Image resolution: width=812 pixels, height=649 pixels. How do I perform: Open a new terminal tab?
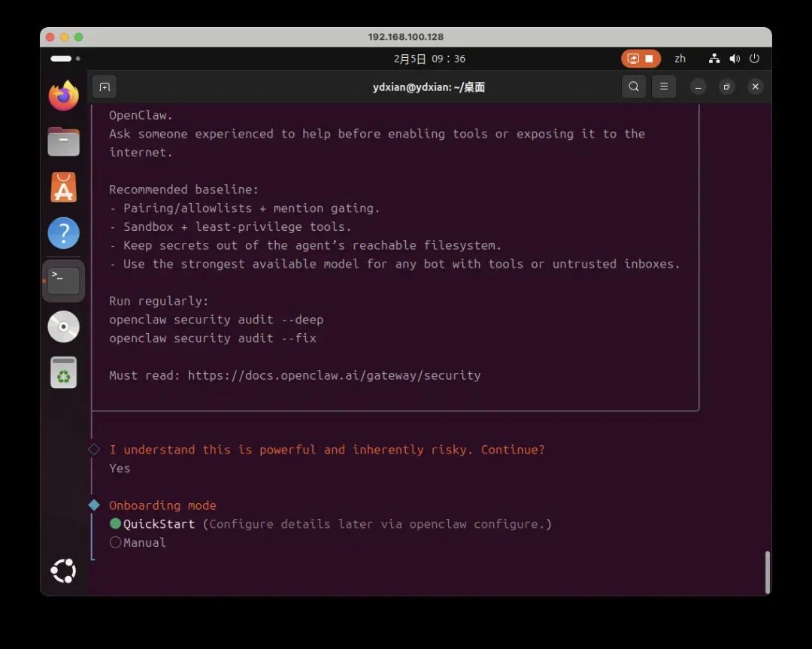(105, 87)
